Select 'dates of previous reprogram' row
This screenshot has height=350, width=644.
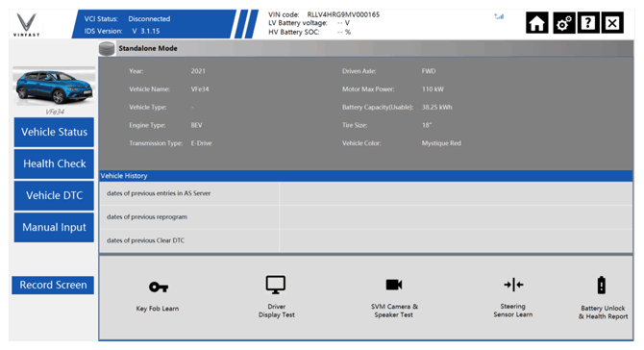pyautogui.click(x=365, y=217)
